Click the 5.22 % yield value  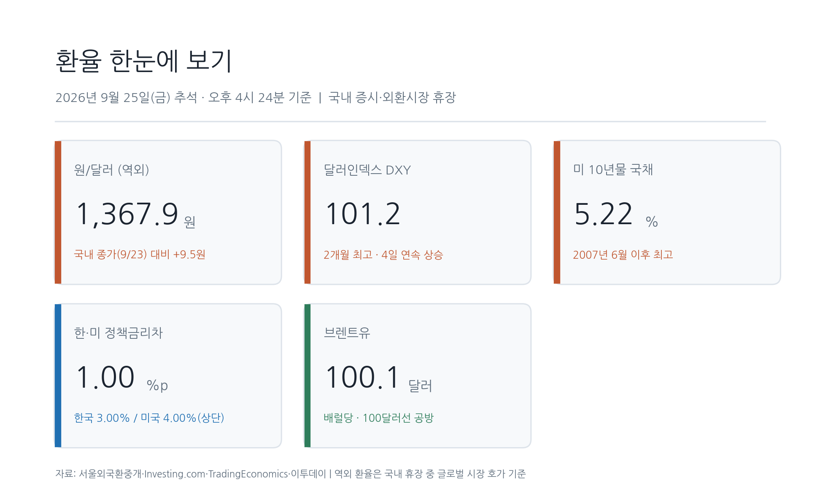tap(616, 214)
